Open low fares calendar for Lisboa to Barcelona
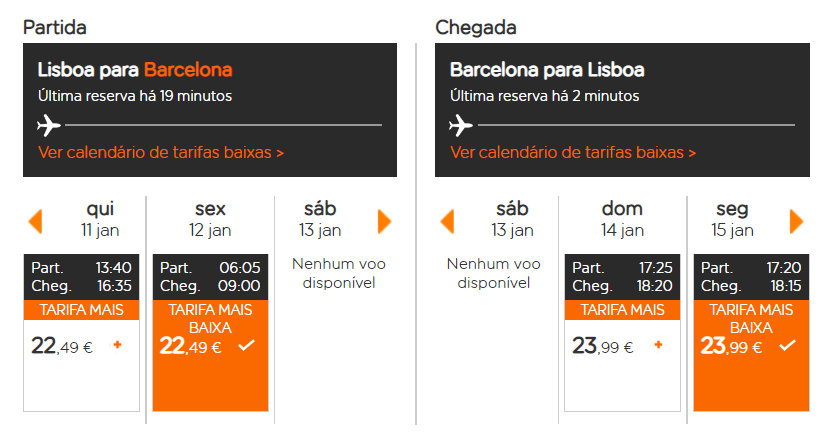826x445 pixels. [161, 153]
